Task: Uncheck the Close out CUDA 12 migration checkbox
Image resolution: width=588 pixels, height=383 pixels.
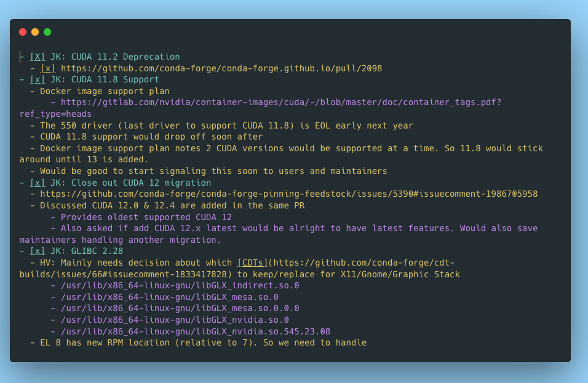Action: (x=38, y=183)
